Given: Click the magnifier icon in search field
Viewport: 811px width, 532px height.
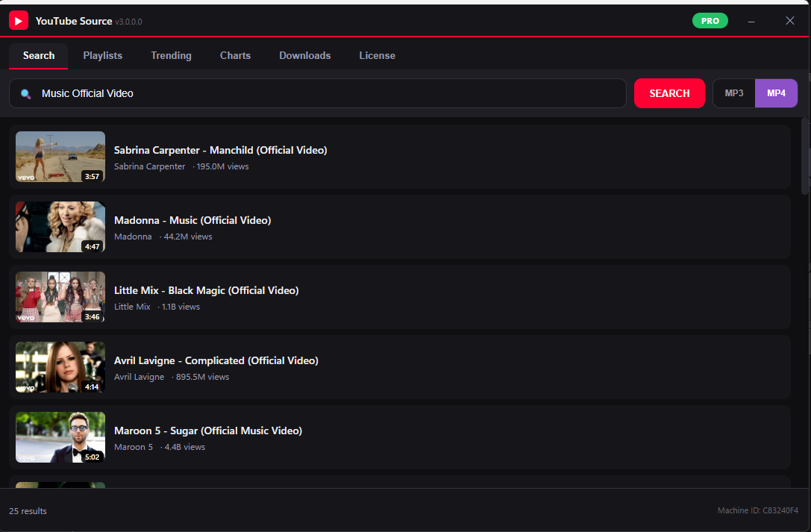Looking at the screenshot, I should click(25, 93).
